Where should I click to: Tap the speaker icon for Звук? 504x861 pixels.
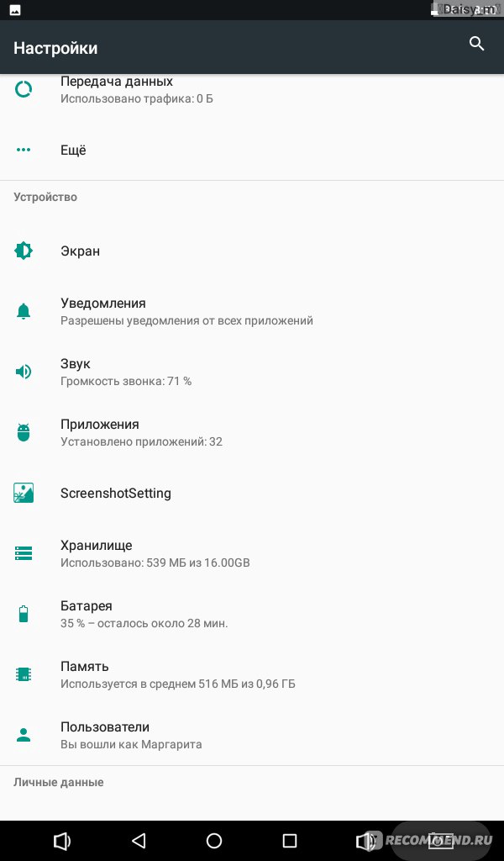click(24, 372)
